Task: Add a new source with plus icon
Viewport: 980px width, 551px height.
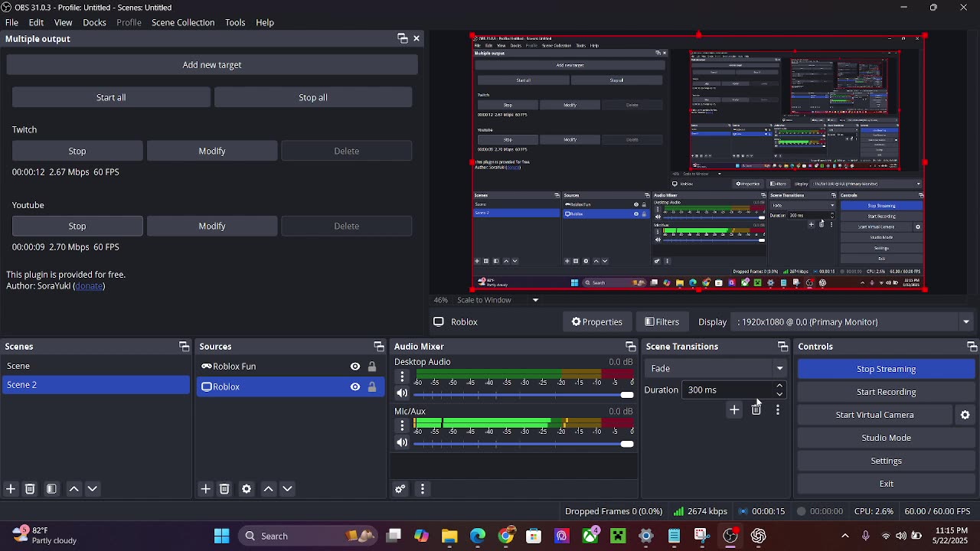Action: pos(206,489)
